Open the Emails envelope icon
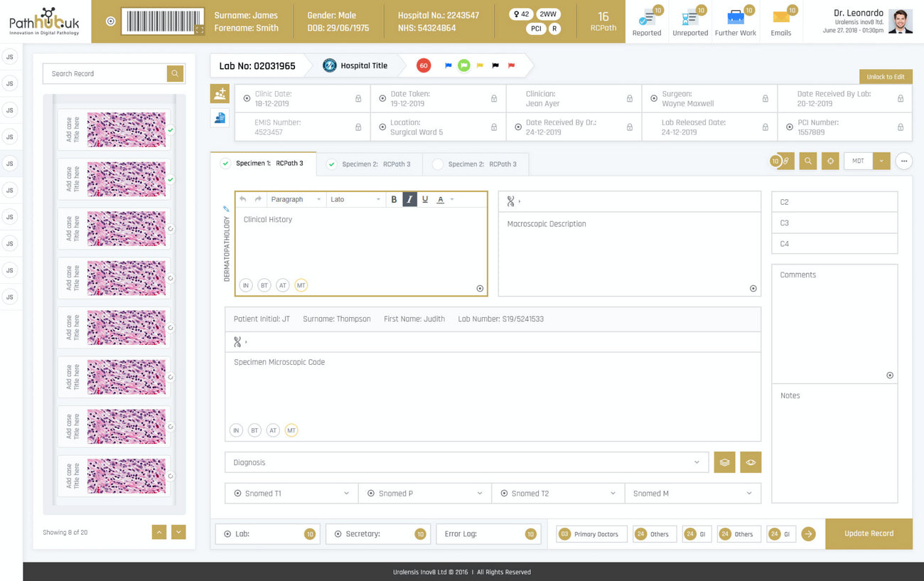924x581 pixels. (780, 18)
